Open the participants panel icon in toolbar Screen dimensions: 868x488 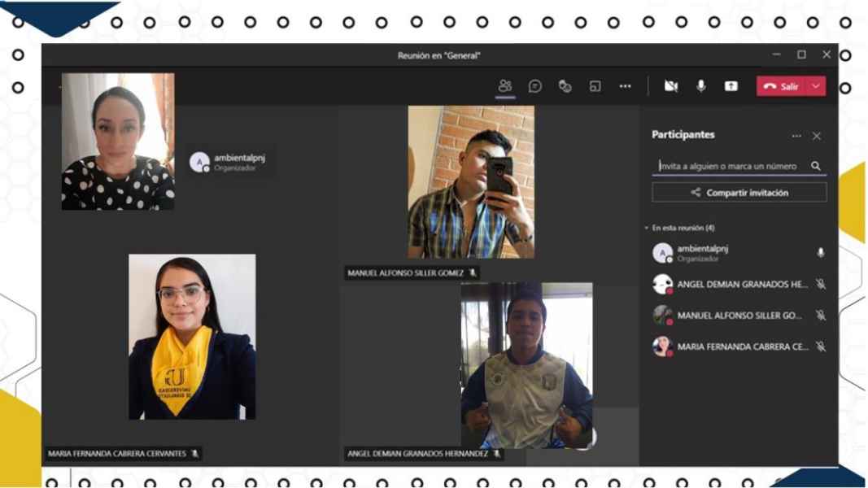(x=505, y=86)
